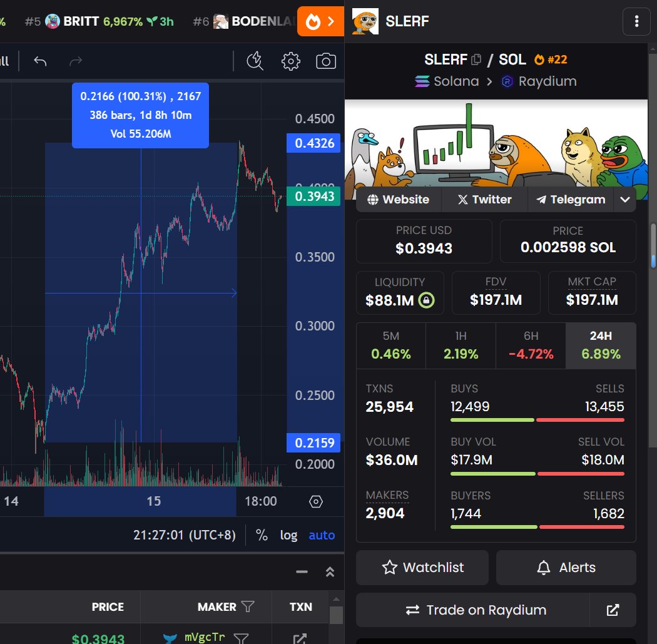Click the liquidity lock icon

pyautogui.click(x=427, y=300)
